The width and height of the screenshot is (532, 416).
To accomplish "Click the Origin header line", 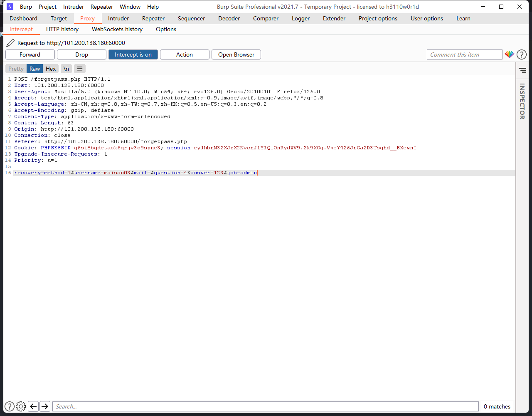I will 74,129.
